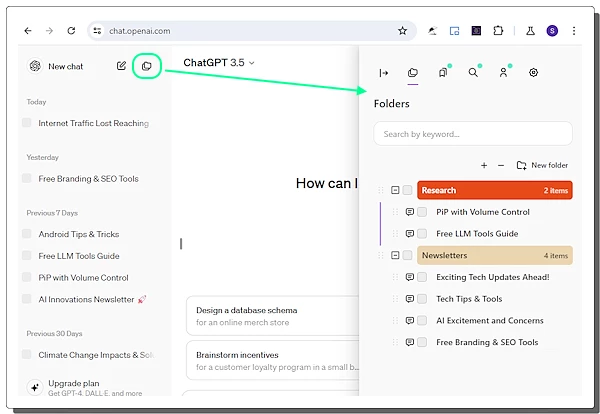Click the Search by keyword field
600x414 pixels.
tap(472, 134)
